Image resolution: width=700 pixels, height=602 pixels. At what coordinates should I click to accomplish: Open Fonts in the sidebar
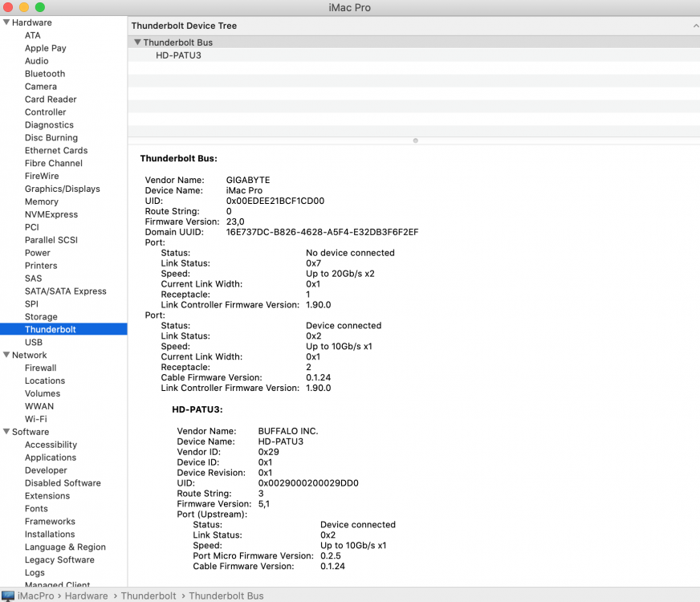coord(36,509)
